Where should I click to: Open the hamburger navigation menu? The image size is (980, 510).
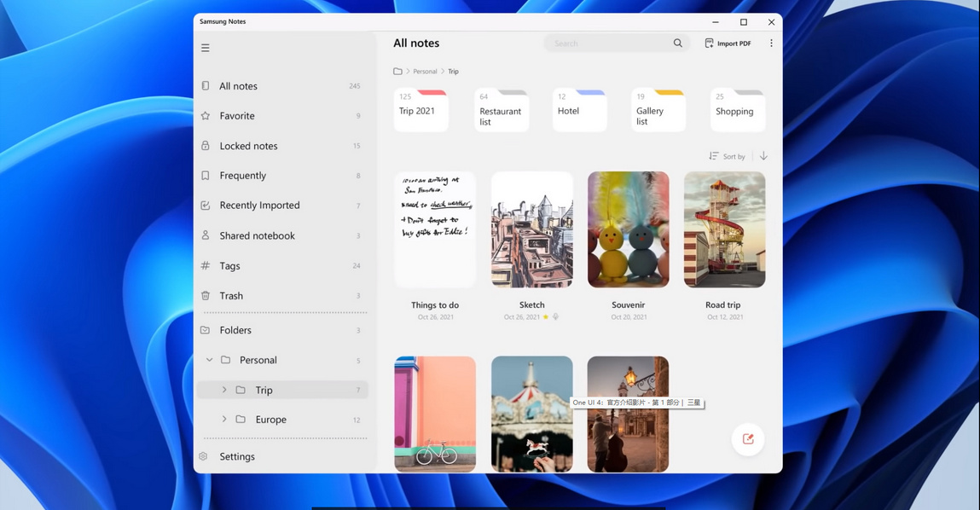[206, 48]
